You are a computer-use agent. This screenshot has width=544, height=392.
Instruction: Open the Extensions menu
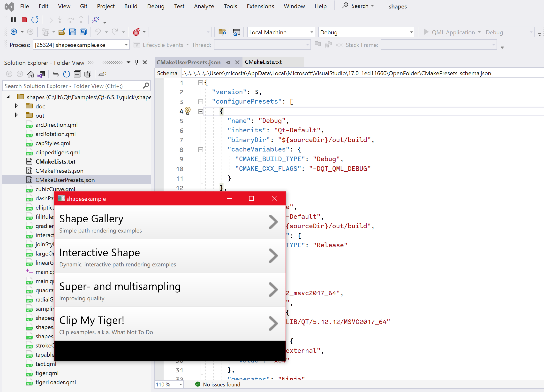click(x=260, y=6)
